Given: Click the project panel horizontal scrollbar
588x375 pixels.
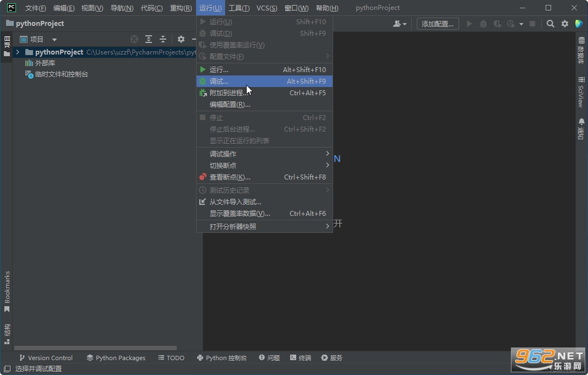Looking at the screenshot, I should (95, 348).
